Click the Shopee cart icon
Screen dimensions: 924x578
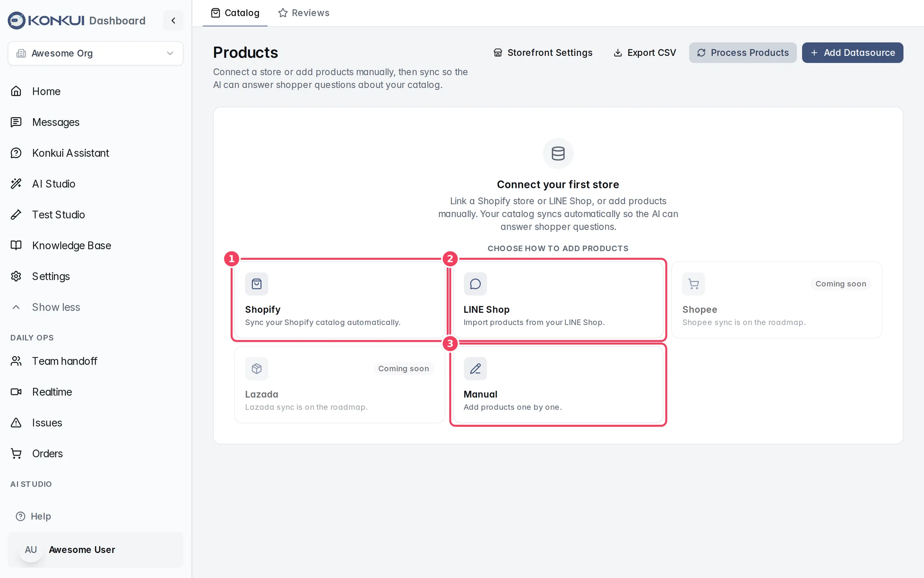[694, 284]
